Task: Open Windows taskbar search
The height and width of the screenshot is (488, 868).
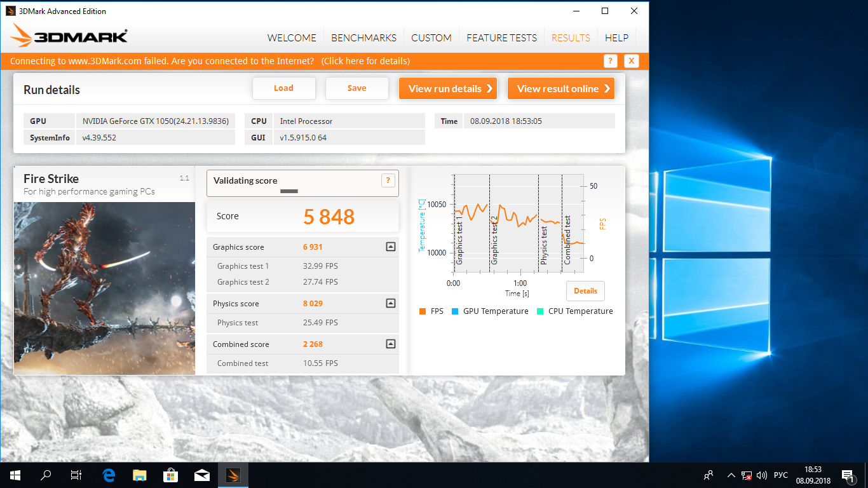Action: point(46,475)
